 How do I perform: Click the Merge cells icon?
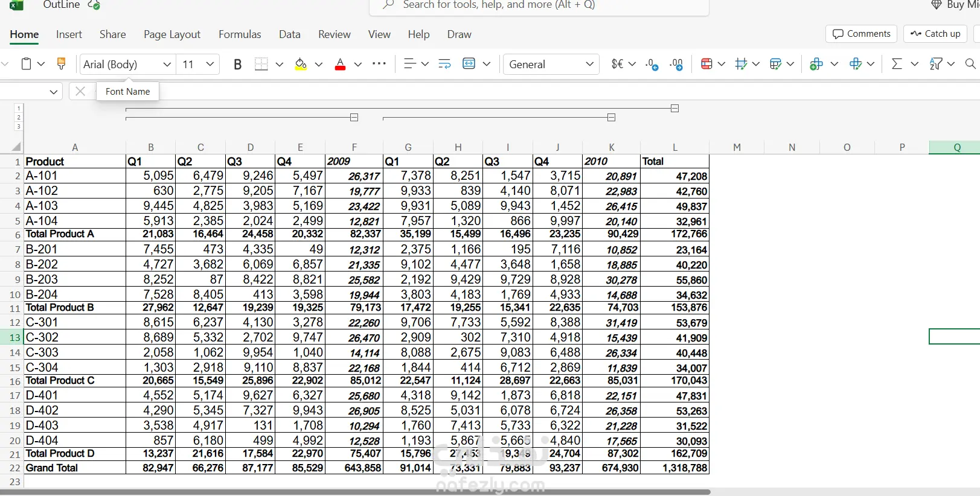[x=469, y=64]
